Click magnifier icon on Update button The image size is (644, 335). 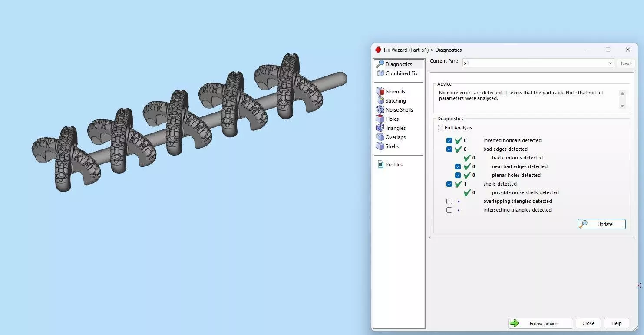coord(584,224)
